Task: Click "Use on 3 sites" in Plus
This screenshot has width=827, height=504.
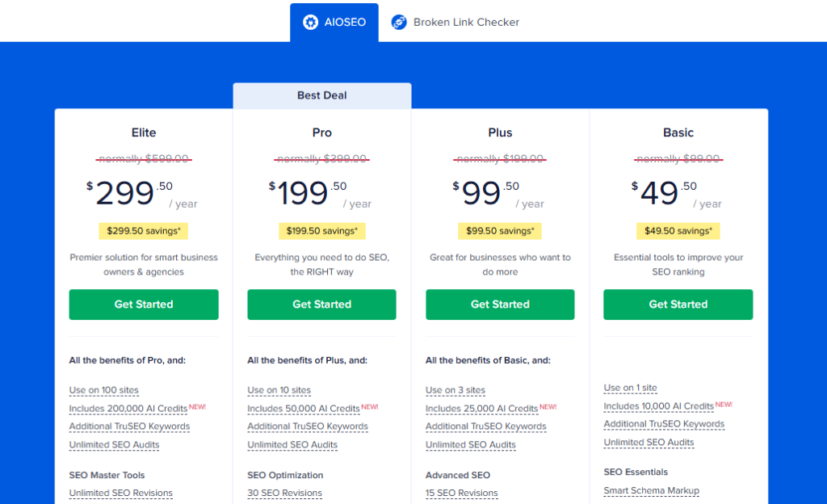Action: coord(455,390)
